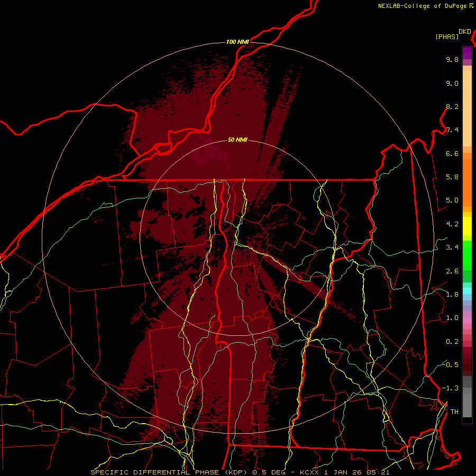Screen dimensions: 476x476
Task: Click the -0.5 legend value
Action: click(x=450, y=365)
